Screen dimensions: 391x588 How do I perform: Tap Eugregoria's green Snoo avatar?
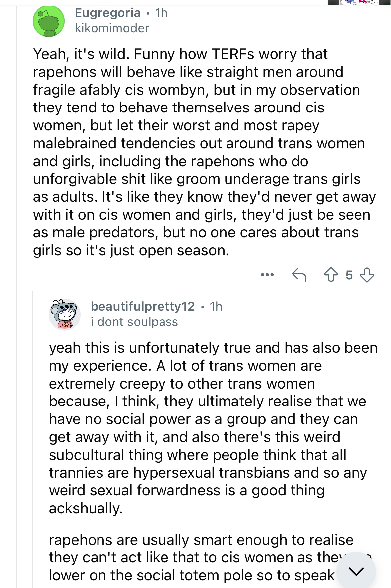[49, 21]
